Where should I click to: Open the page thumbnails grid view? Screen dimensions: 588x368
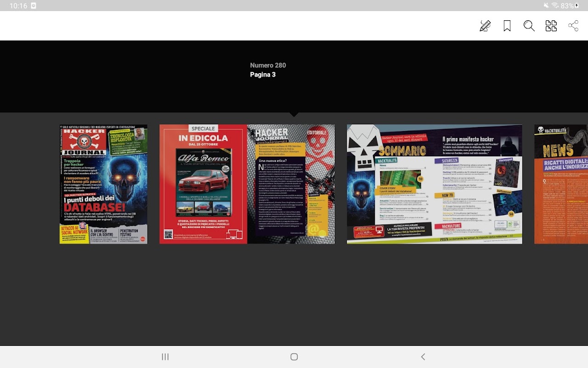pyautogui.click(x=551, y=26)
